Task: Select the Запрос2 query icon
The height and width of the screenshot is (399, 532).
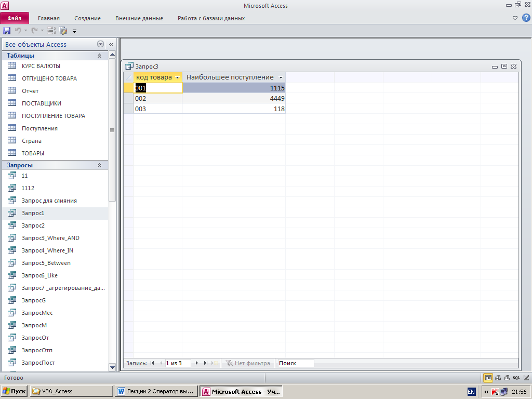Action: pos(12,225)
